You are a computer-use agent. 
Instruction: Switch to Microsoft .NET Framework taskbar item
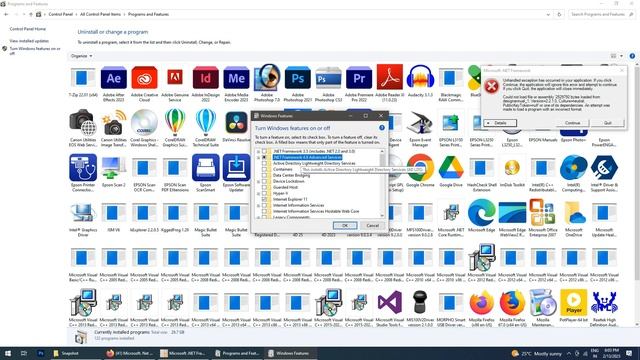pos(183,353)
